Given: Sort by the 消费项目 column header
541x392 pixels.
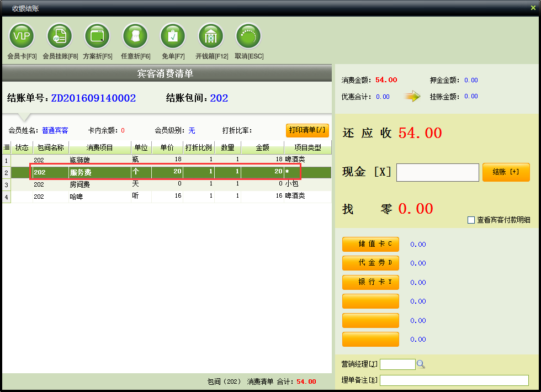Looking at the screenshot, I should (100, 148).
